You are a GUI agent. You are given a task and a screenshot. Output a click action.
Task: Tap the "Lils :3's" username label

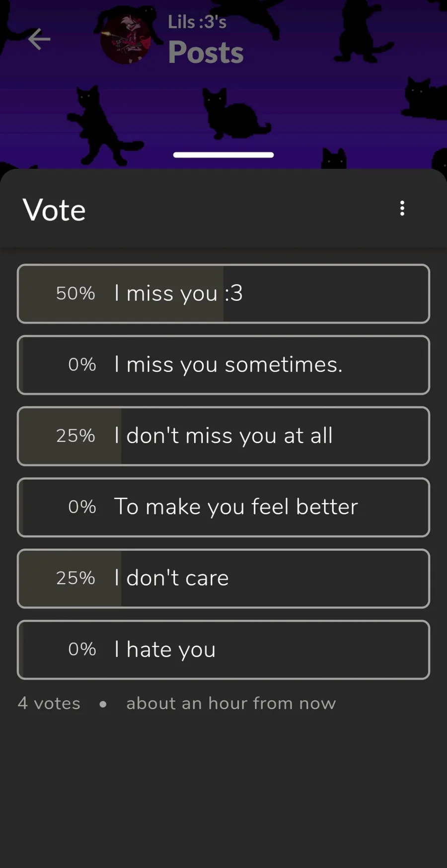pyautogui.click(x=197, y=22)
